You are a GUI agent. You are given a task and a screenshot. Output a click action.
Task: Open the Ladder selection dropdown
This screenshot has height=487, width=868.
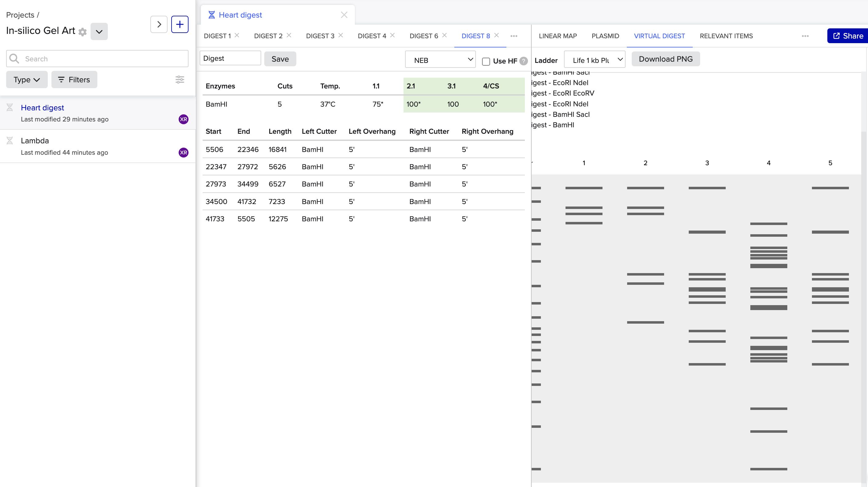(x=594, y=60)
